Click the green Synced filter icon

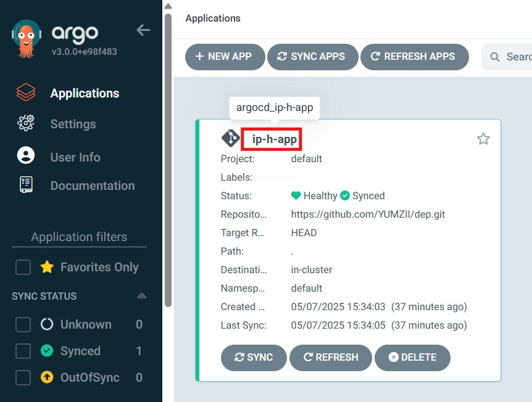[x=47, y=351]
